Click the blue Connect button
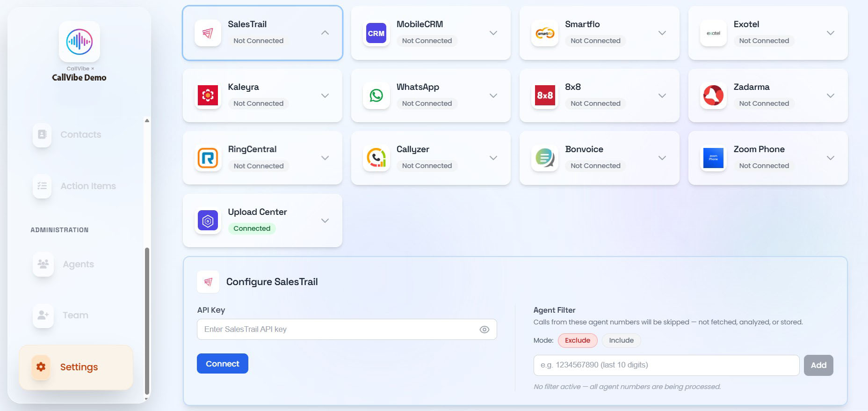Viewport: 868px width, 411px height. (x=223, y=364)
